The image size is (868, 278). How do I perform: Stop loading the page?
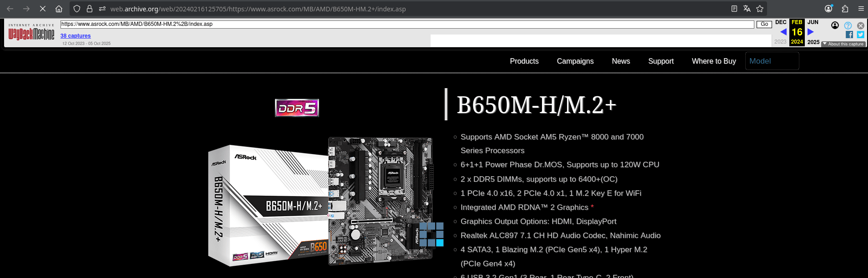pos(43,9)
